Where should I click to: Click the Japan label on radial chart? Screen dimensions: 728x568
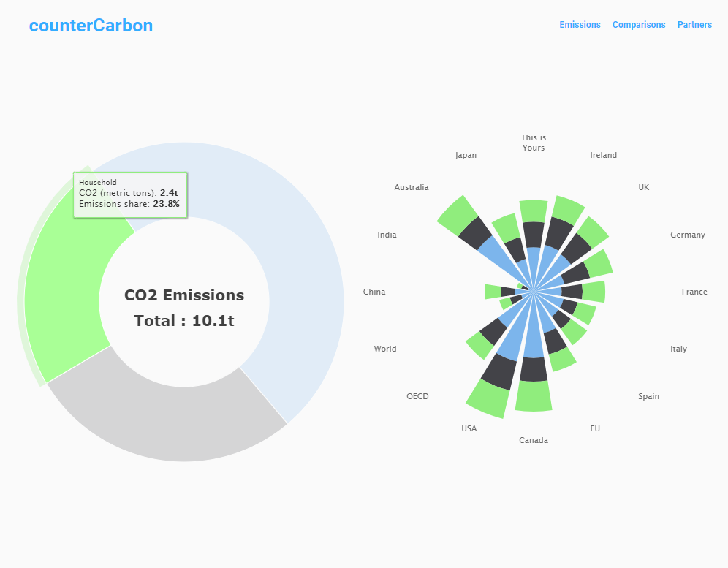pyautogui.click(x=466, y=155)
